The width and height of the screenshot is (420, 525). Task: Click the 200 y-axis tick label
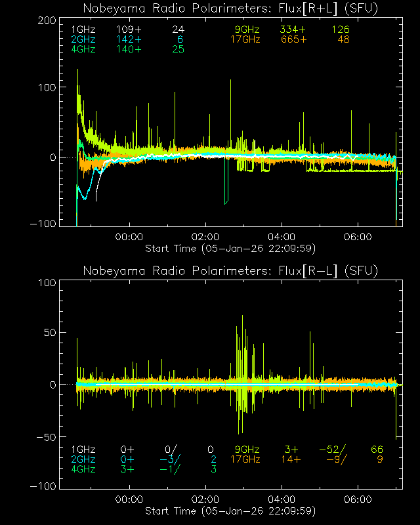[x=45, y=20]
